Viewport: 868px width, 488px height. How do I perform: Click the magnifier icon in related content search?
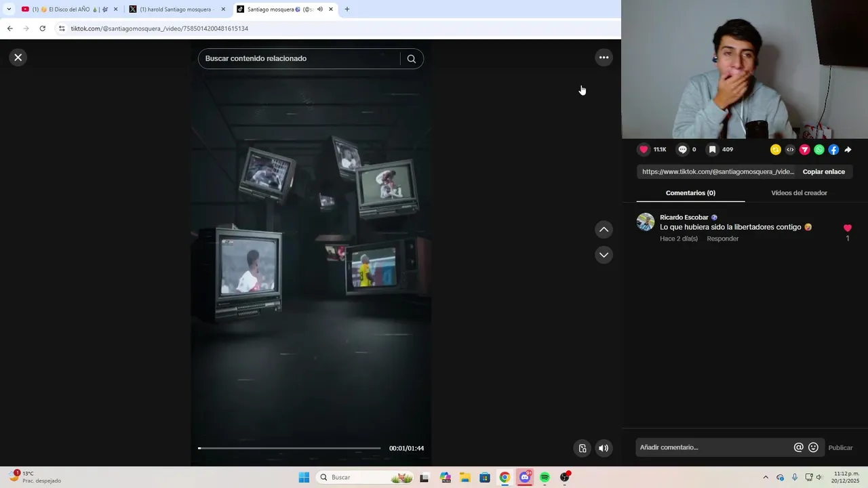(x=411, y=59)
